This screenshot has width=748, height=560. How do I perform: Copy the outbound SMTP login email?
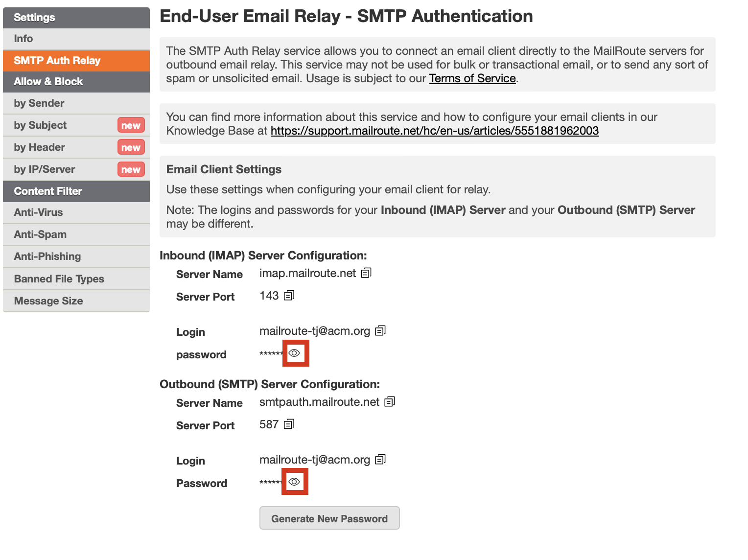pos(380,460)
